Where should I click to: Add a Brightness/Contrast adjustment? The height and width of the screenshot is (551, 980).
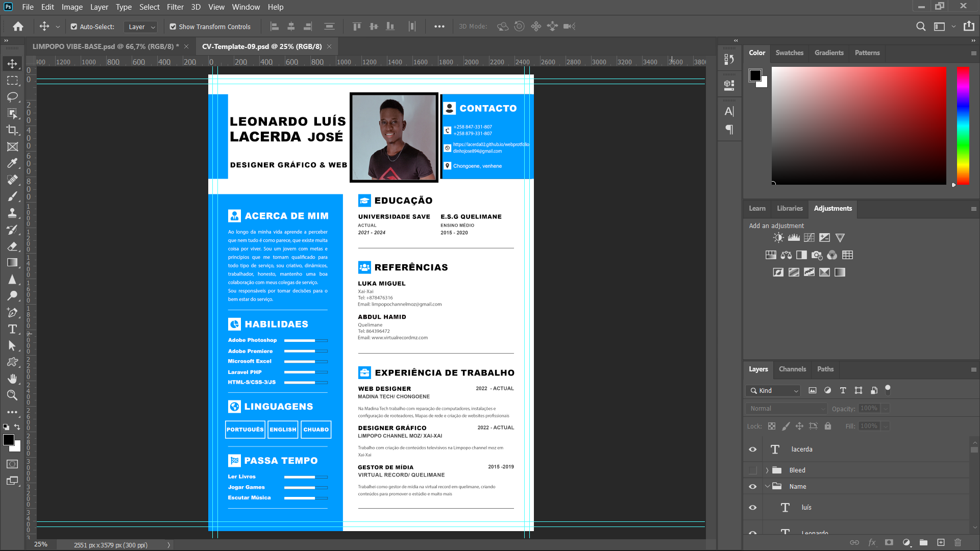pyautogui.click(x=778, y=238)
